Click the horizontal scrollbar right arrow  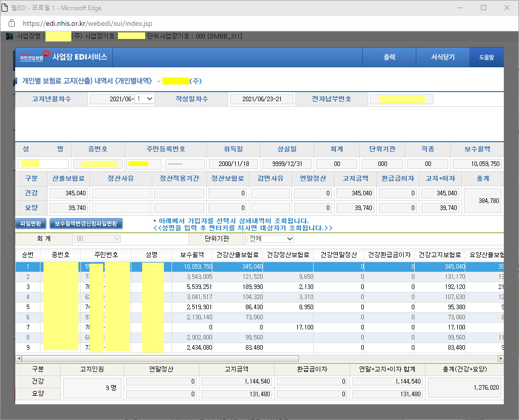[500, 358]
